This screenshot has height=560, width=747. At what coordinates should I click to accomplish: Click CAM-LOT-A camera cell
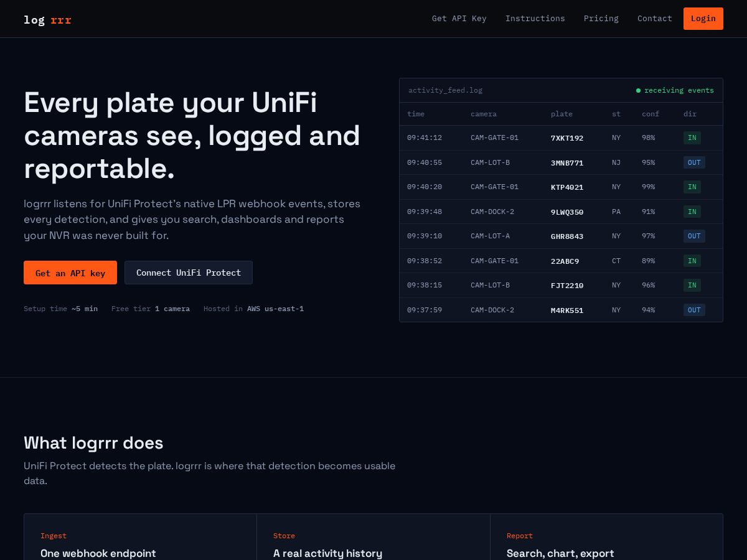(x=490, y=236)
